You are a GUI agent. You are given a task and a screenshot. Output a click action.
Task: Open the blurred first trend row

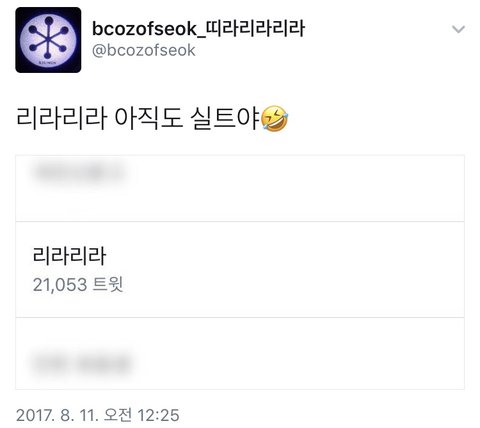[240, 188]
